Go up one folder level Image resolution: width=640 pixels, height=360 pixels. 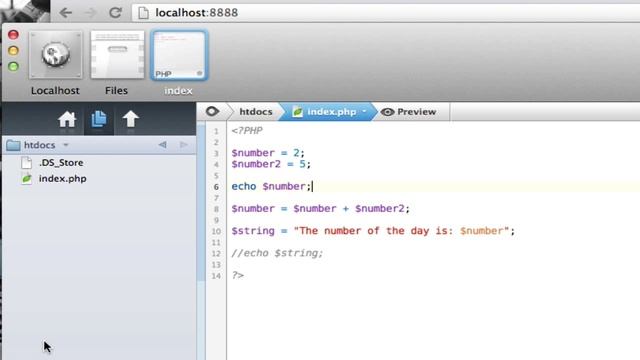point(131,119)
